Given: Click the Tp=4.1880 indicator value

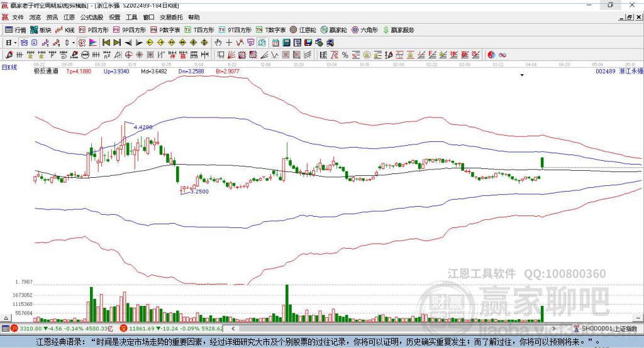Looking at the screenshot, I should tap(79, 71).
